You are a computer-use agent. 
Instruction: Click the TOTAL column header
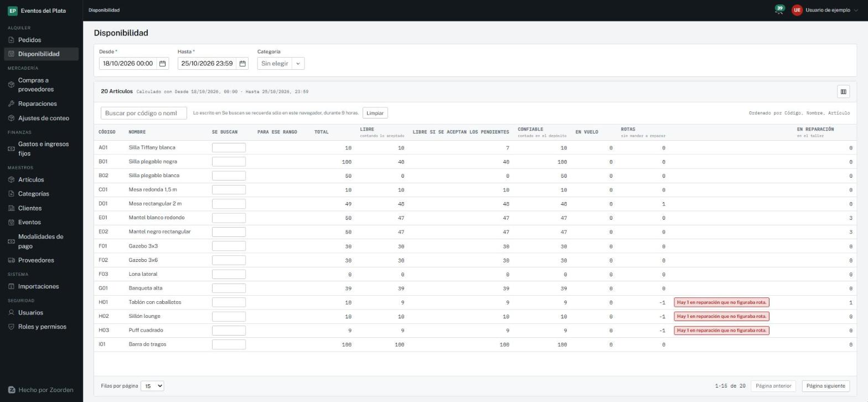click(321, 132)
